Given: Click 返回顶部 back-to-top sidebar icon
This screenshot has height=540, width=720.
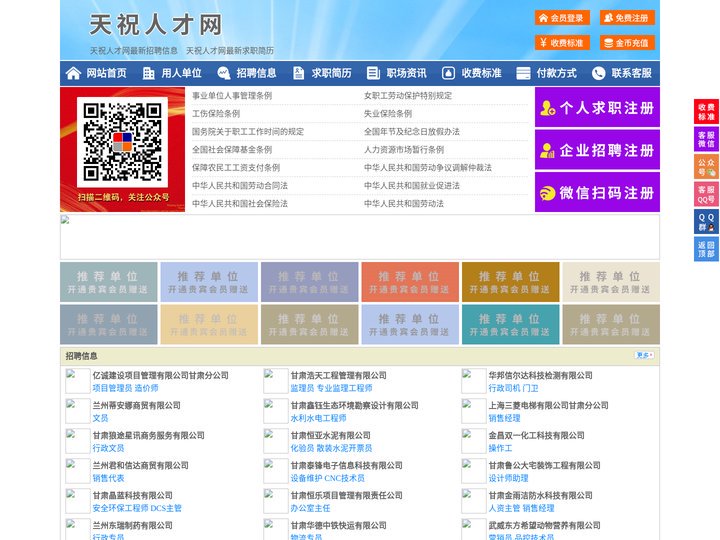Looking at the screenshot, I should coord(706,249).
